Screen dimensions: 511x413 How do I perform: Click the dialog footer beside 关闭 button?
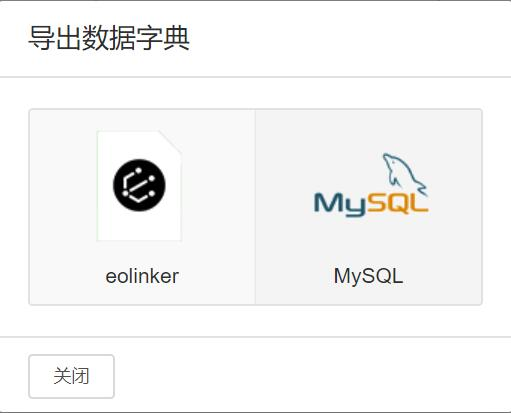pos(310,376)
